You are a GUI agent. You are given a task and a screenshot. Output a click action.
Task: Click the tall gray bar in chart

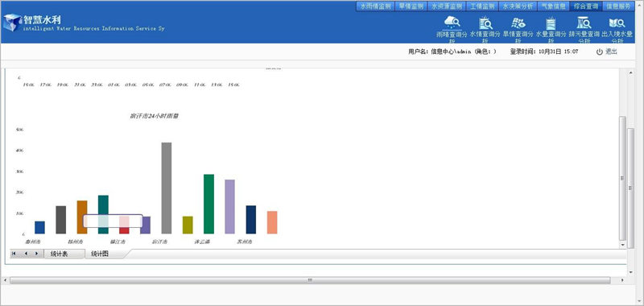167,188
